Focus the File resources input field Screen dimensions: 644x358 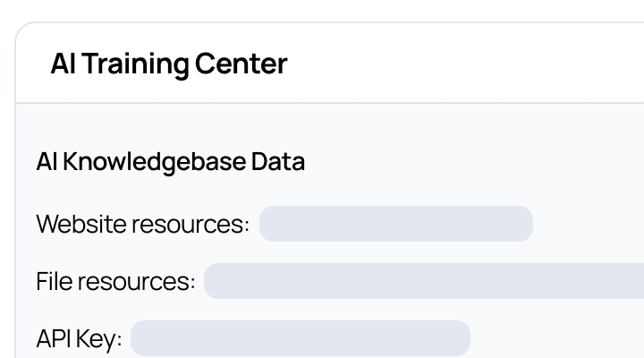point(424,281)
